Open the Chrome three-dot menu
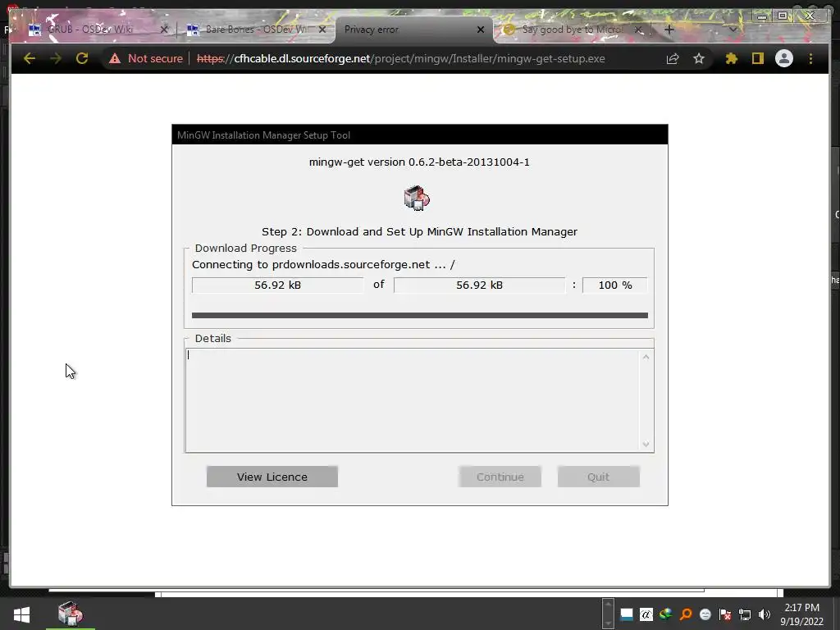 coord(810,58)
